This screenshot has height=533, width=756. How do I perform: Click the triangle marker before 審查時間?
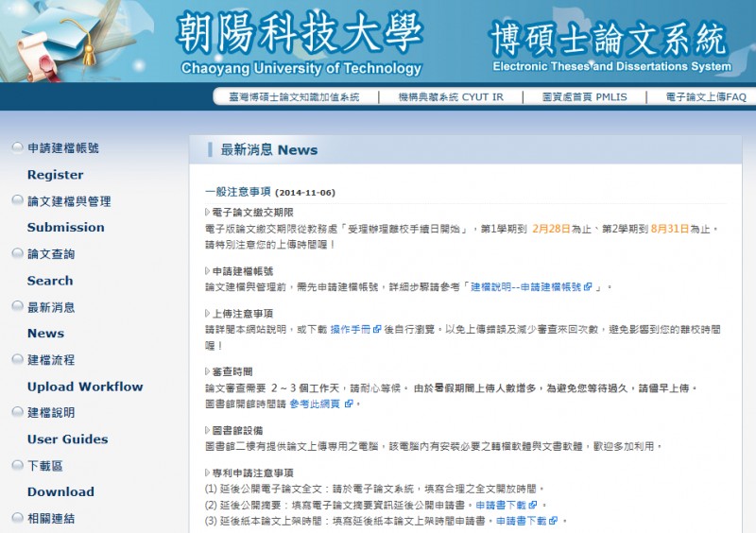[x=207, y=372]
